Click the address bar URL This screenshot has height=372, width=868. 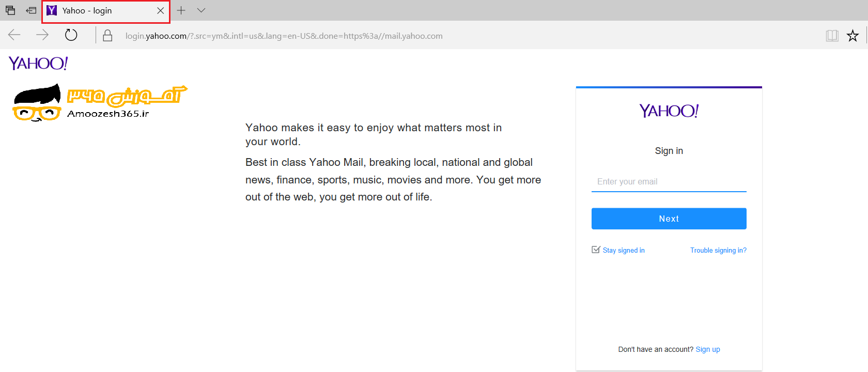[284, 36]
